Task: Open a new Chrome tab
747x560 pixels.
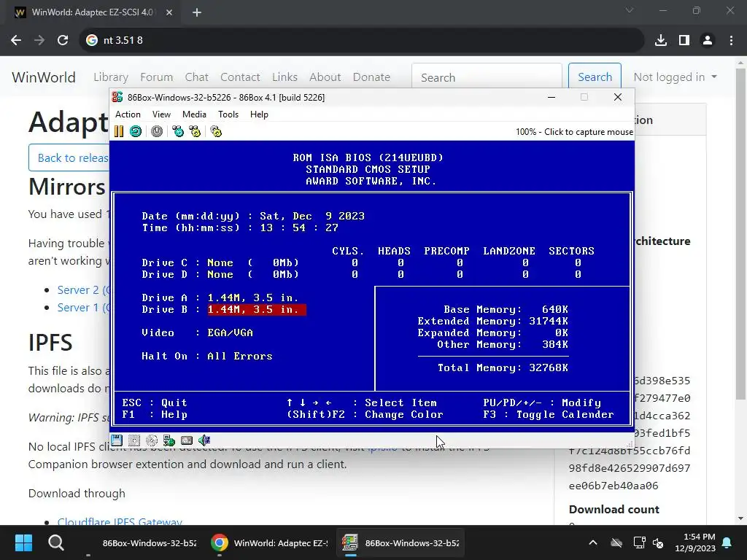Action: tap(197, 12)
